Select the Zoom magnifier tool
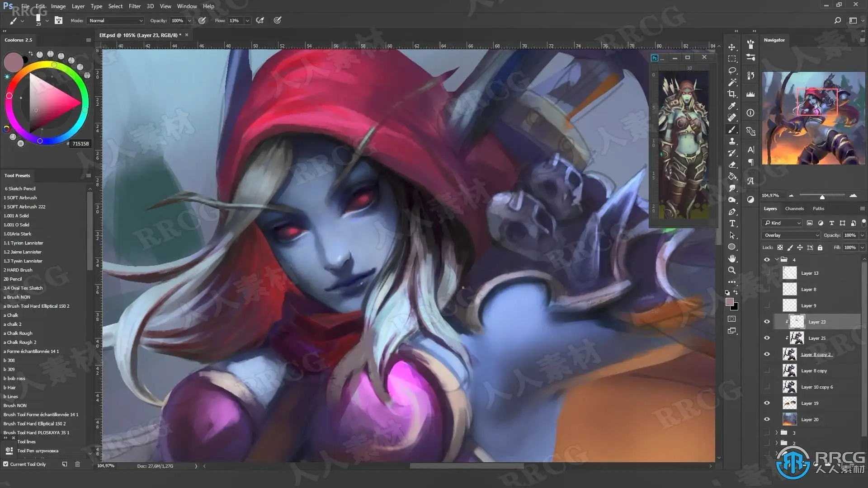Viewport: 868px width, 488px height. [732, 270]
